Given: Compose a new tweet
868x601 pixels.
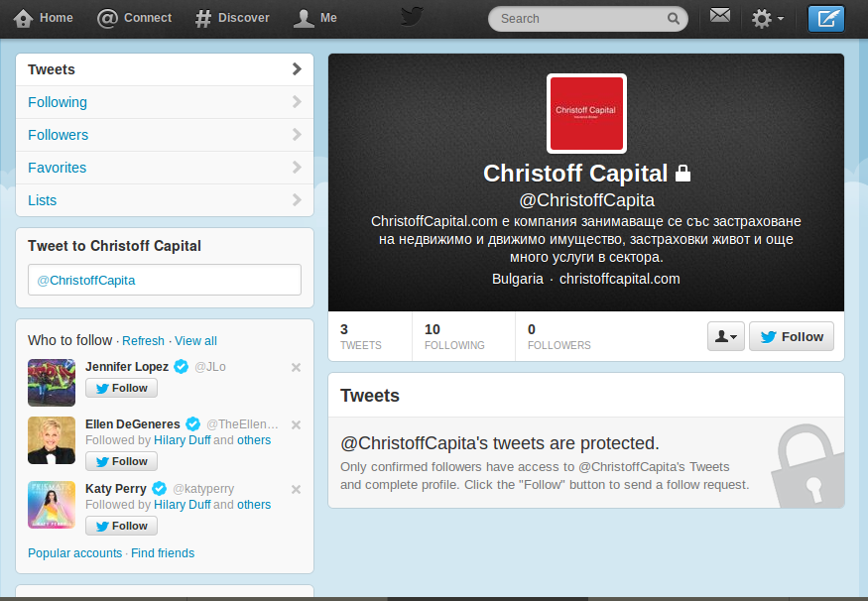Looking at the screenshot, I should [x=826, y=19].
